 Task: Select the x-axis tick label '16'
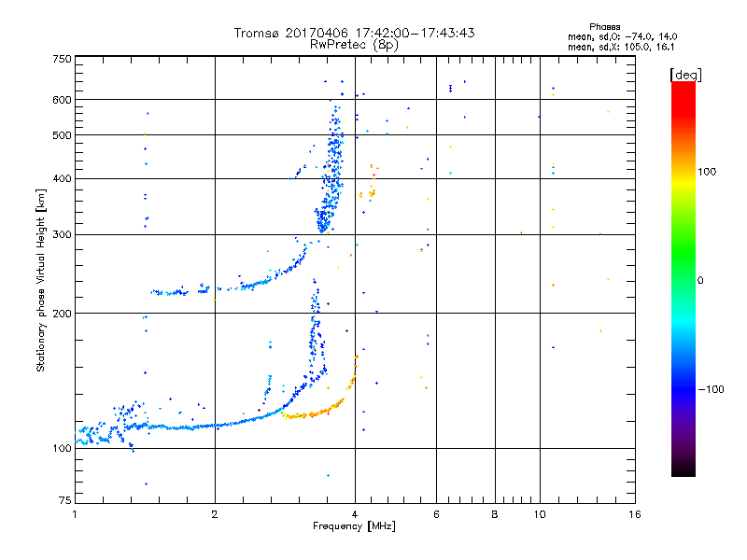coord(635,514)
